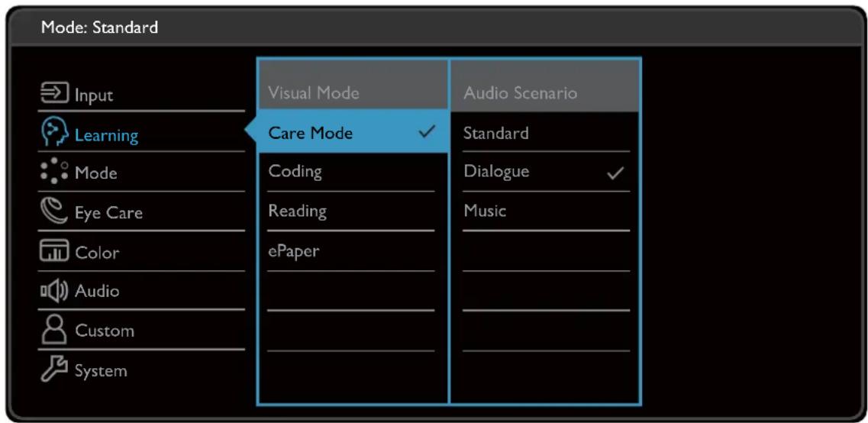Open the Mode menu label
868x423 pixels.
95,173
